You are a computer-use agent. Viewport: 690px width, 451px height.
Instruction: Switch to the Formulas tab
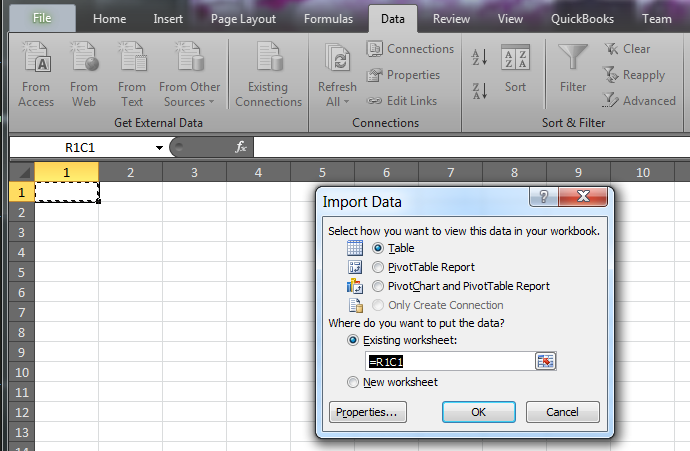(x=328, y=19)
